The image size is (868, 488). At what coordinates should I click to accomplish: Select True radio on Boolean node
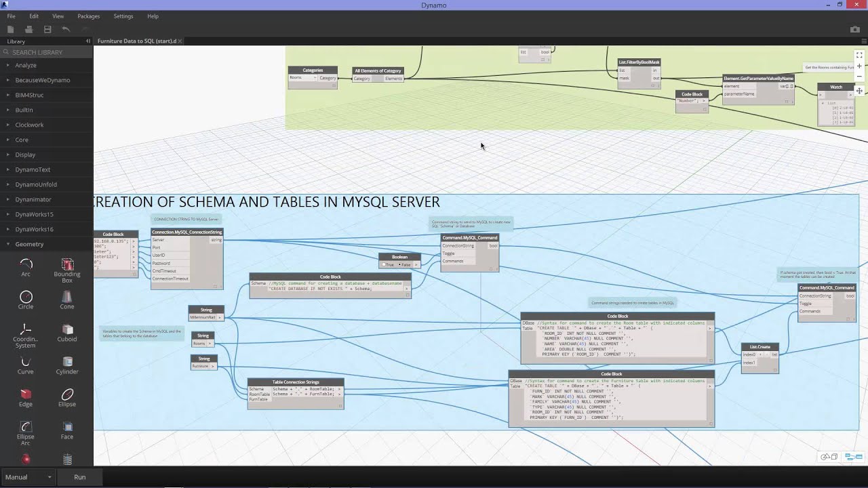[x=384, y=264]
